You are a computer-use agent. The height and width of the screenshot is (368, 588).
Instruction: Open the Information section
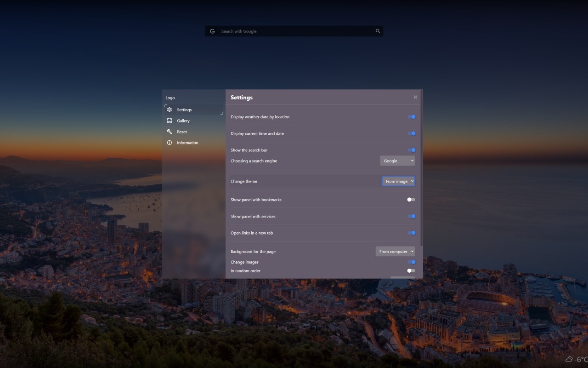tap(193, 143)
